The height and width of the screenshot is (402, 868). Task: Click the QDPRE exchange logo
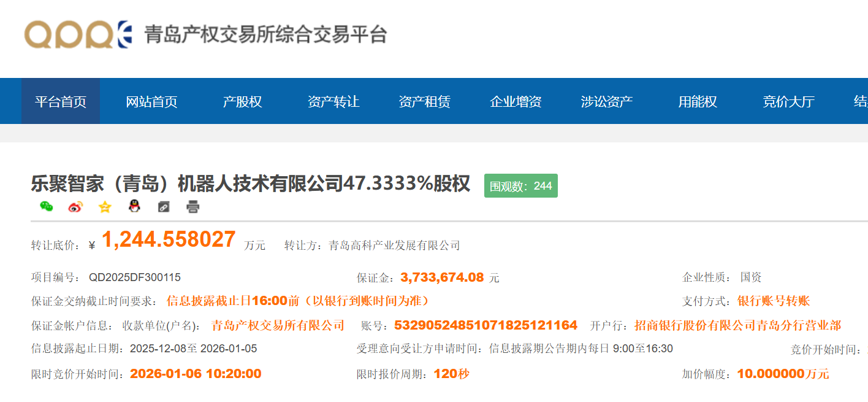pyautogui.click(x=78, y=34)
